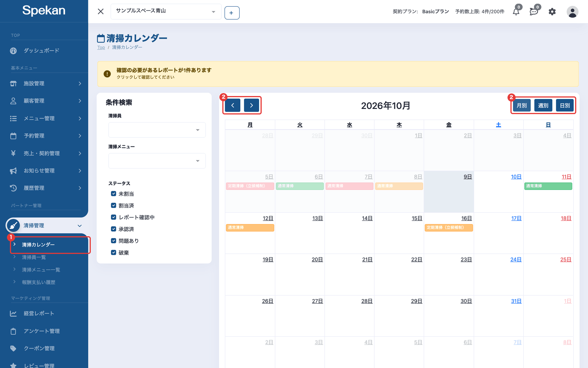Click the 経営レポート chart icon
Image resolution: width=588 pixels, height=368 pixels.
point(13,314)
